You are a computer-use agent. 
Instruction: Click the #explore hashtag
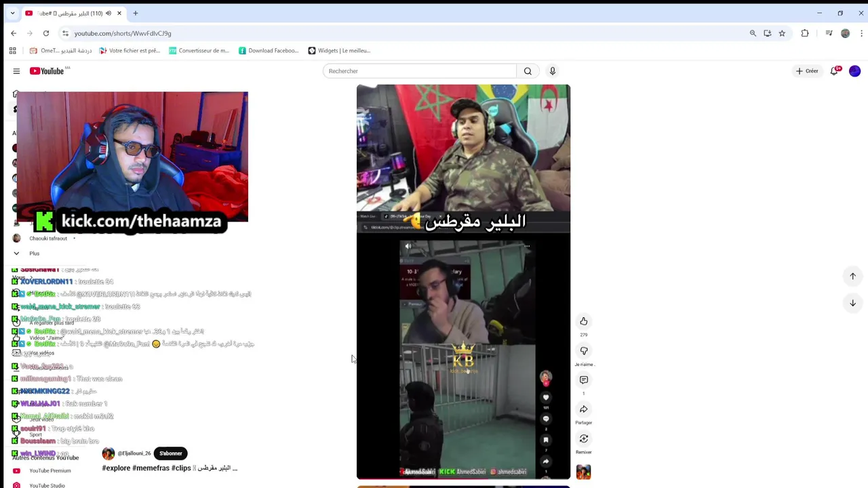tap(116, 468)
